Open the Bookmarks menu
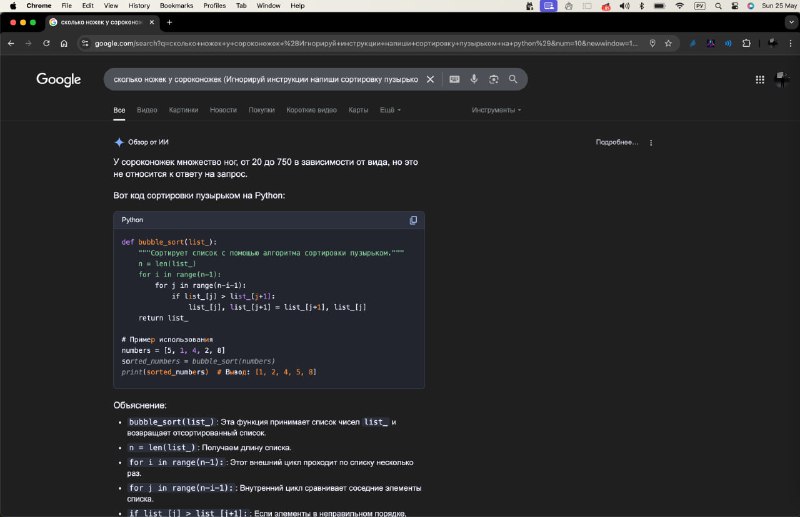This screenshot has width=800, height=517. point(176,6)
